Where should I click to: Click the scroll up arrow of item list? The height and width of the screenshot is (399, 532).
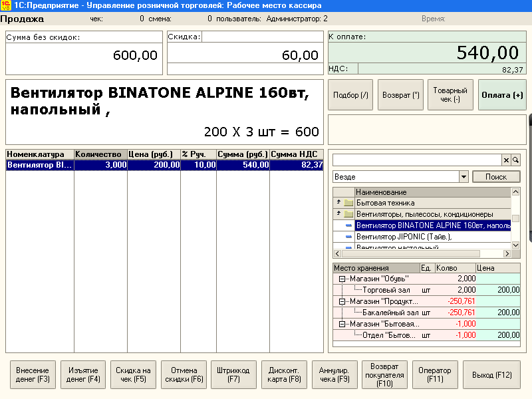[515, 192]
